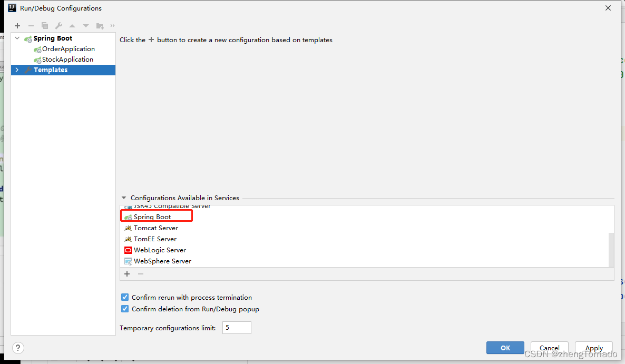Toggle Confirm rerun with process termination
This screenshot has height=364, width=625.
[125, 298]
